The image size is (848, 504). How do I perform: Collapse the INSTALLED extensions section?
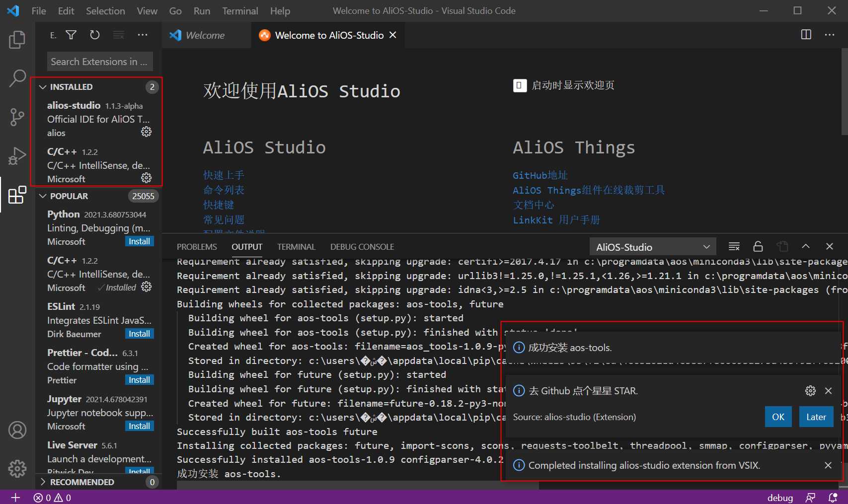coord(43,86)
